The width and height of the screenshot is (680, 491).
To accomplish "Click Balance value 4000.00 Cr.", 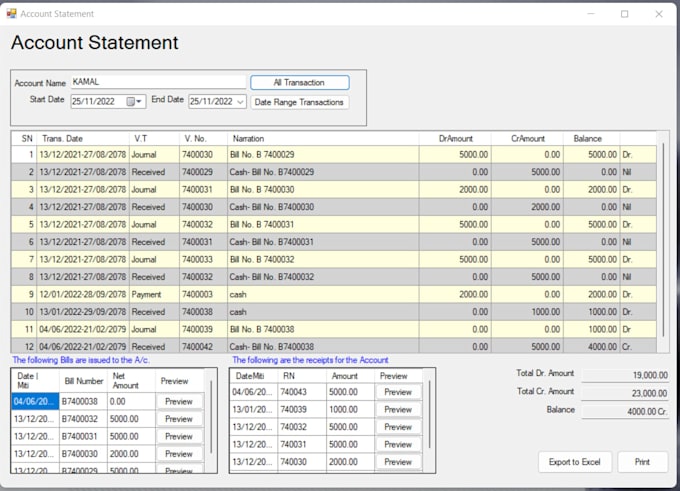I will pos(624,412).
